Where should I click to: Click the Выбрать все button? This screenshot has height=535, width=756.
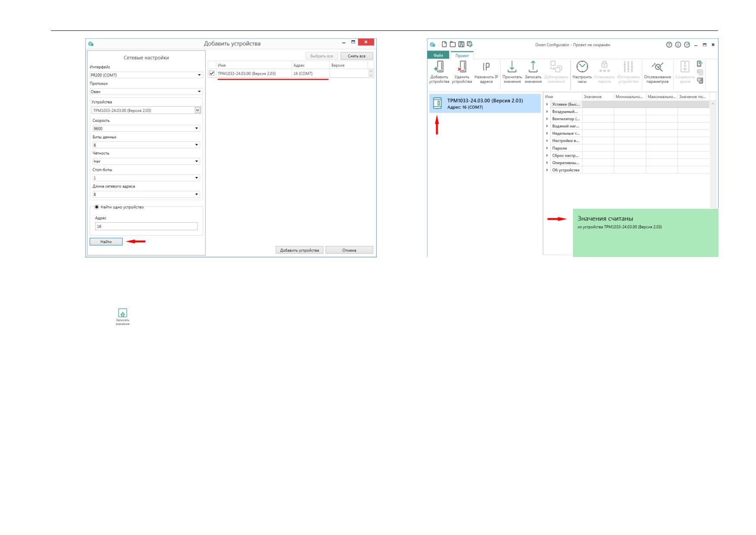(x=321, y=56)
